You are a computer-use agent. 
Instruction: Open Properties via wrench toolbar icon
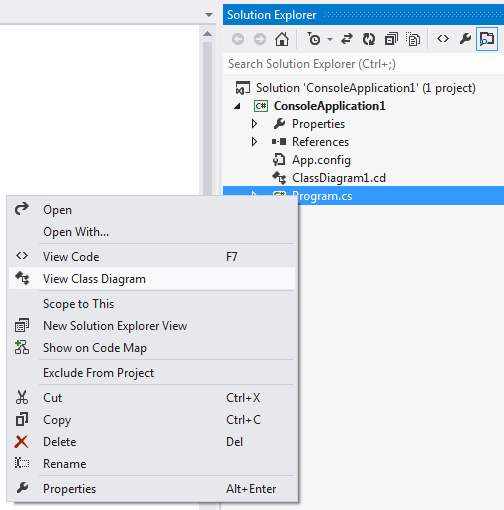[465, 39]
